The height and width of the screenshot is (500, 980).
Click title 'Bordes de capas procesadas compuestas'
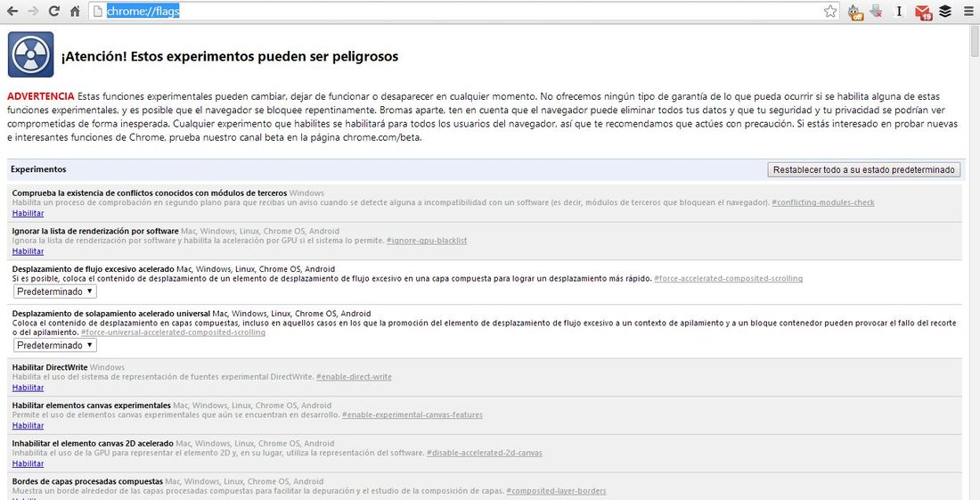87,482
